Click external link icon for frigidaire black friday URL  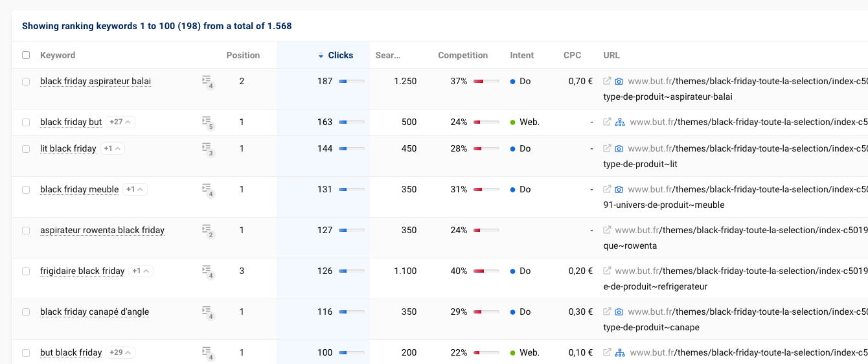[x=607, y=271]
